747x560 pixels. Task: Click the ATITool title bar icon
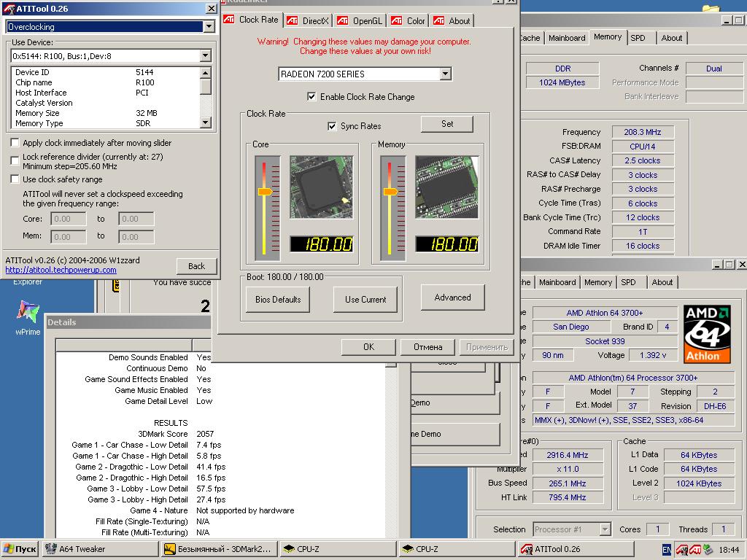(9, 9)
